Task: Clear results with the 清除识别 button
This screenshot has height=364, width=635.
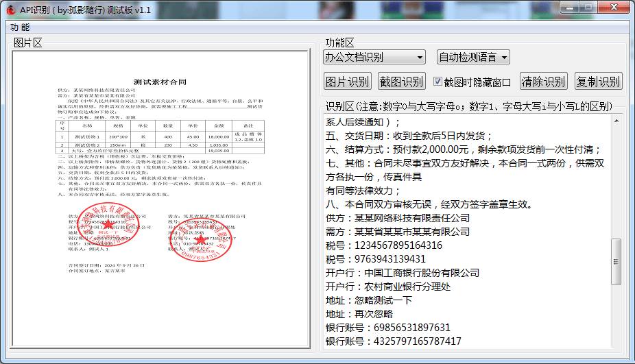Action: point(544,82)
